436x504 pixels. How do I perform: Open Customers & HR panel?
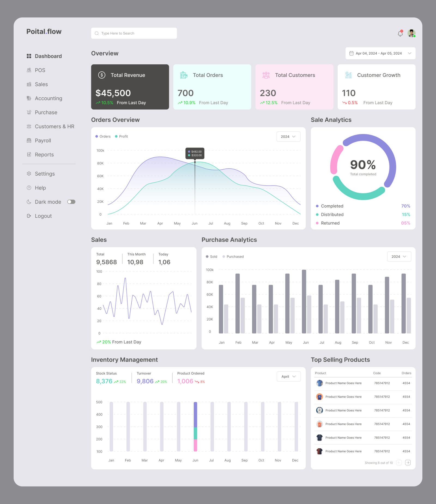[x=55, y=126]
